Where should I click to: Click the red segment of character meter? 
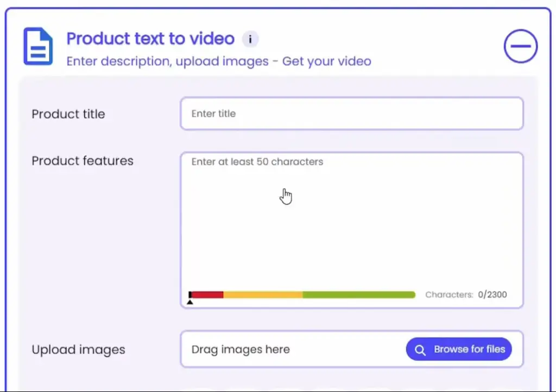[x=207, y=294]
